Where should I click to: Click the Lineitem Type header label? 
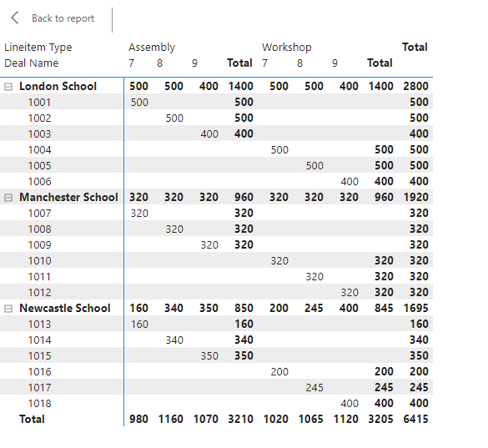pyautogui.click(x=38, y=48)
